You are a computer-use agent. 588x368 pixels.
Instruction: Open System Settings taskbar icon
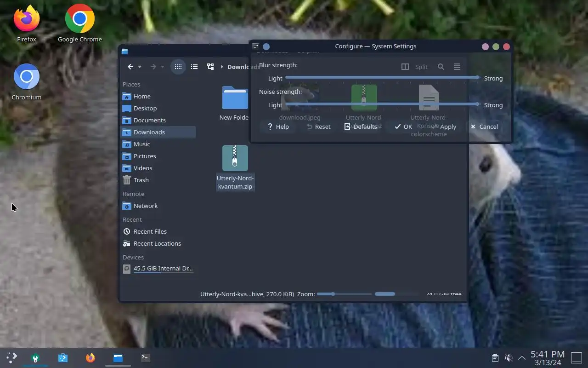coord(35,357)
